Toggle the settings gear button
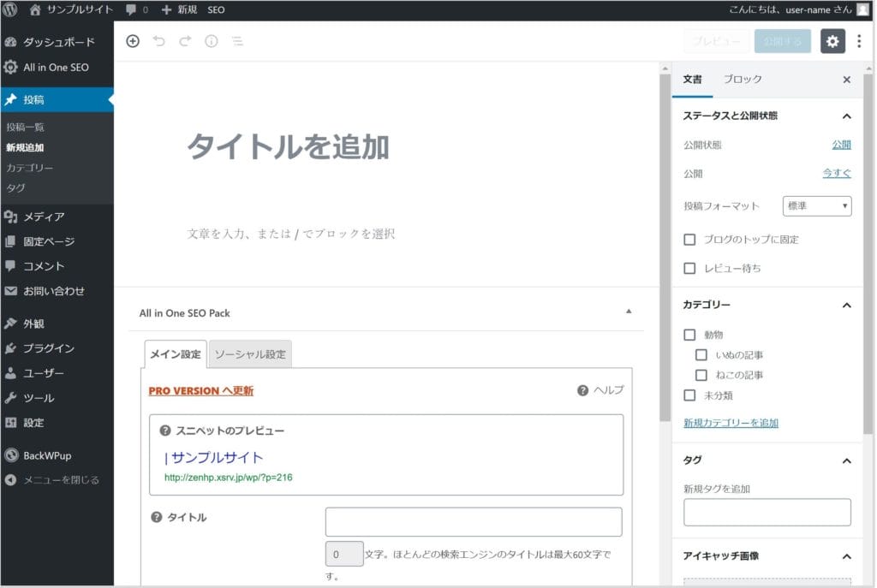 tap(832, 41)
